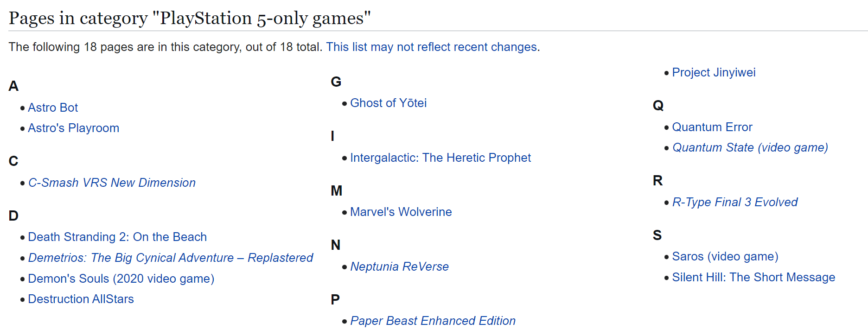Screen dimensions: 868x336
Task: Open C-Smash VRS New Dimension
Action: [112, 183]
